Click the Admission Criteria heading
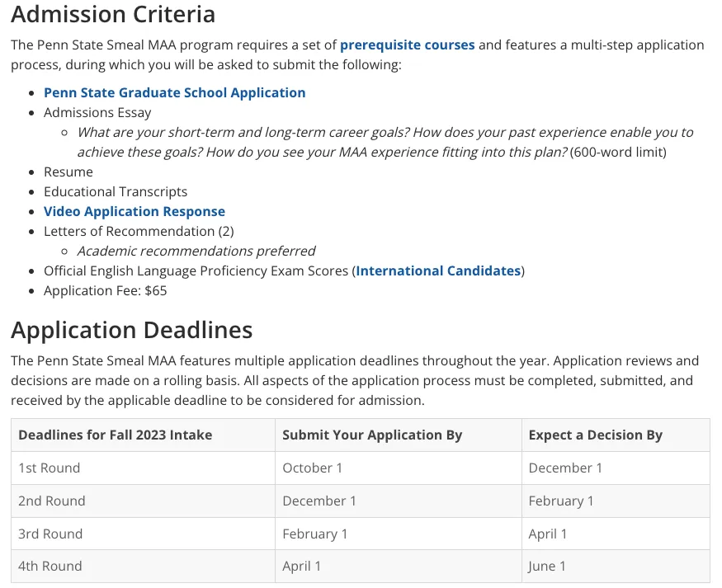Image resolution: width=722 pixels, height=588 pixels. pos(113,14)
